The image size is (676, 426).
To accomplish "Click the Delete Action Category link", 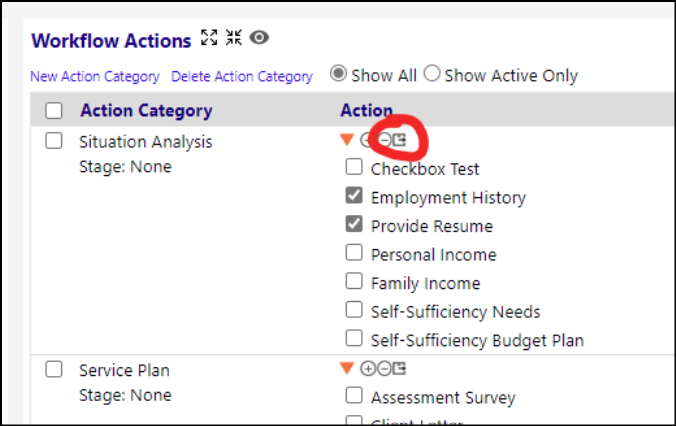I will tap(242, 76).
